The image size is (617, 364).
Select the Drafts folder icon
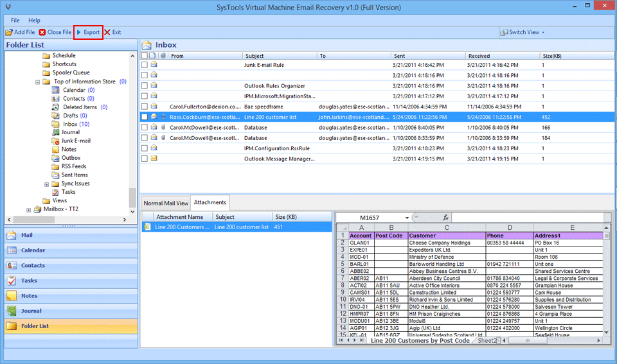tap(55, 116)
